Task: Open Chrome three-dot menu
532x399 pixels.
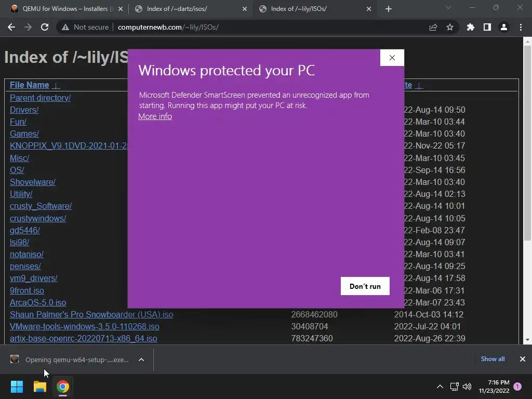Action: (521, 27)
